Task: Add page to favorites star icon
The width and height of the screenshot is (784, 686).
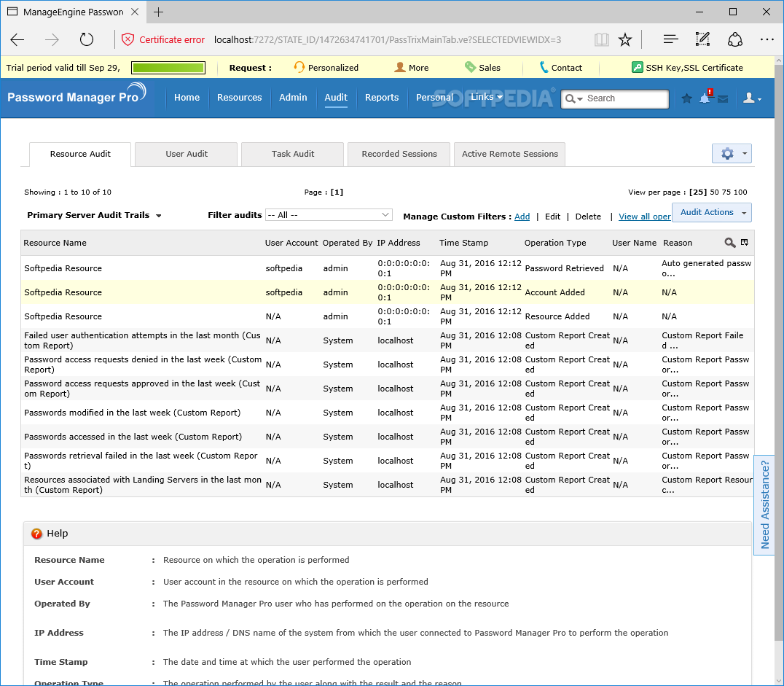Action: pyautogui.click(x=625, y=39)
